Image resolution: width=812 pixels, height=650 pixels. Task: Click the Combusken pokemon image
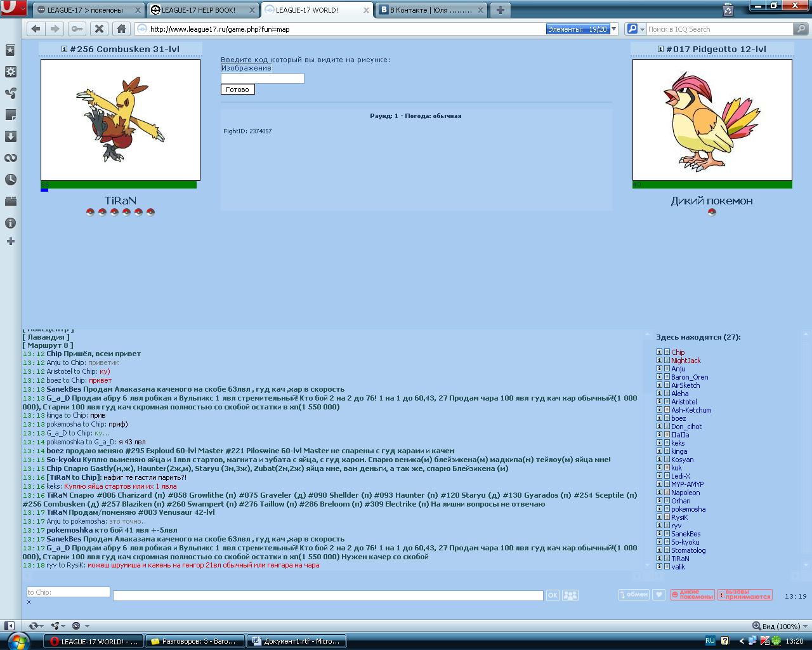click(121, 120)
